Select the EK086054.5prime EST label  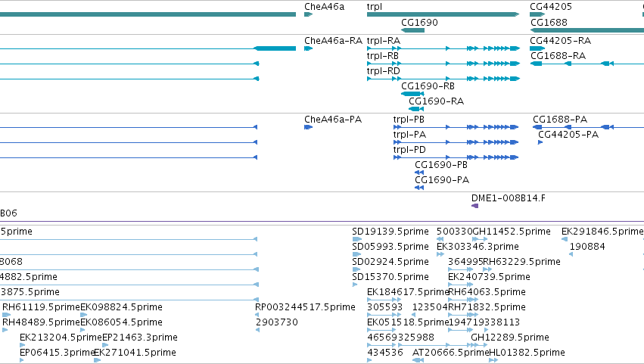121,322
